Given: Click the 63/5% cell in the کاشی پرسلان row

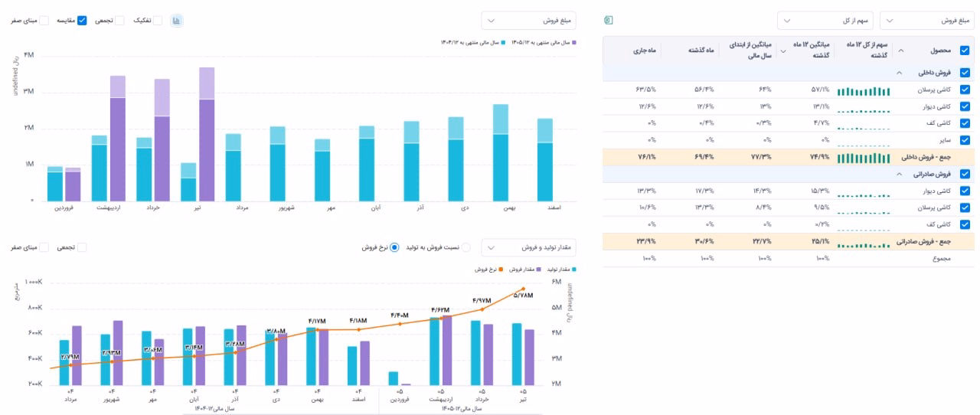Looking at the screenshot, I should 646,90.
